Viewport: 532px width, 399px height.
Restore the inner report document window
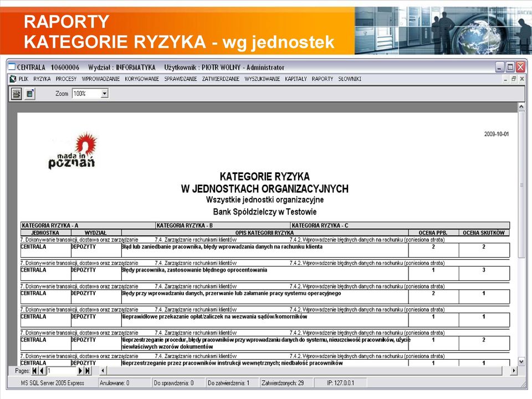pyautogui.click(x=514, y=79)
